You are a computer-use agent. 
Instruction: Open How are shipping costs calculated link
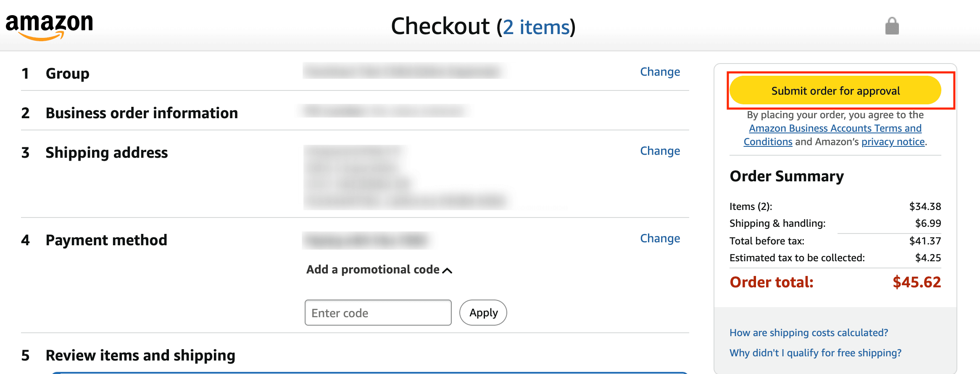click(808, 332)
